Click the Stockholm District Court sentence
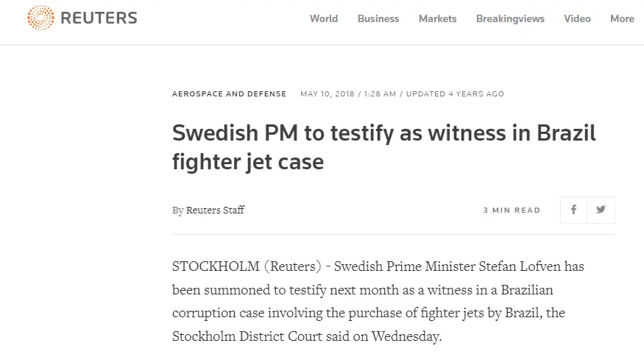644x357 pixels. click(x=307, y=336)
